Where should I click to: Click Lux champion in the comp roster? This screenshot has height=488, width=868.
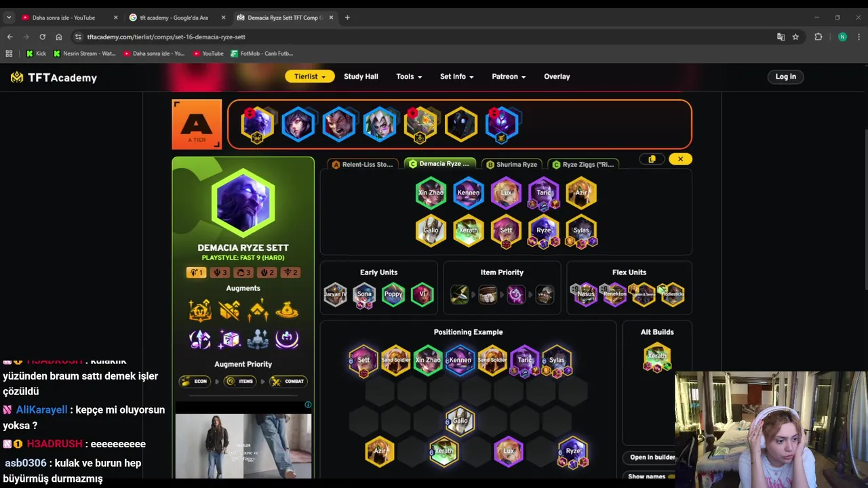(506, 192)
